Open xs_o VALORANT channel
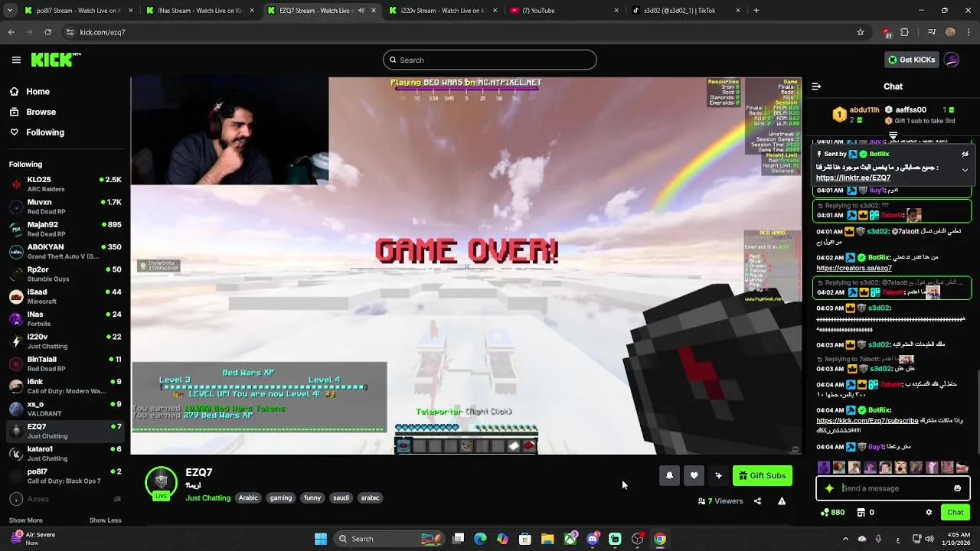 pos(65,409)
